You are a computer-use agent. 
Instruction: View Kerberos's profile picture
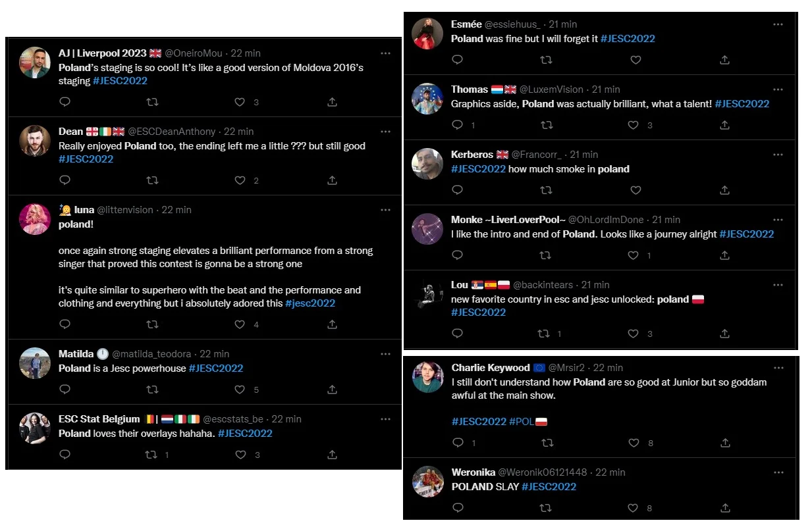click(x=427, y=163)
